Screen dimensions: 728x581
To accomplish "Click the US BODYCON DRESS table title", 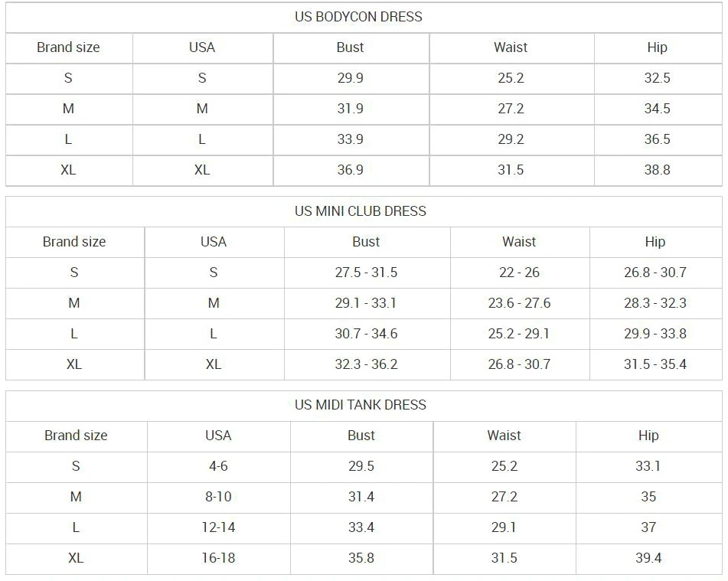I will click(x=358, y=17).
